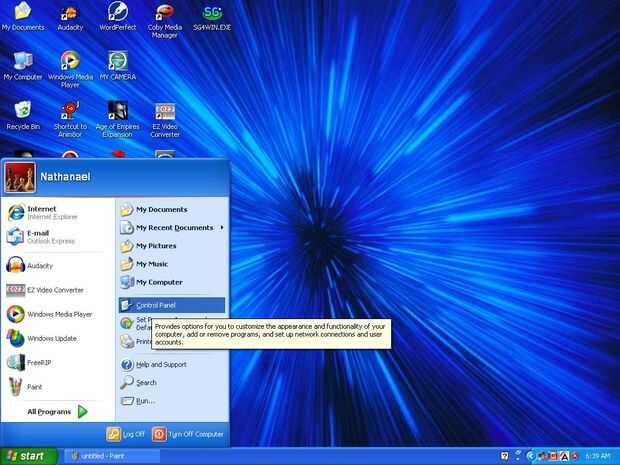Screen dimensions: 620x465
Task: Launch WordPerfect from the desktop
Action: coord(117,16)
